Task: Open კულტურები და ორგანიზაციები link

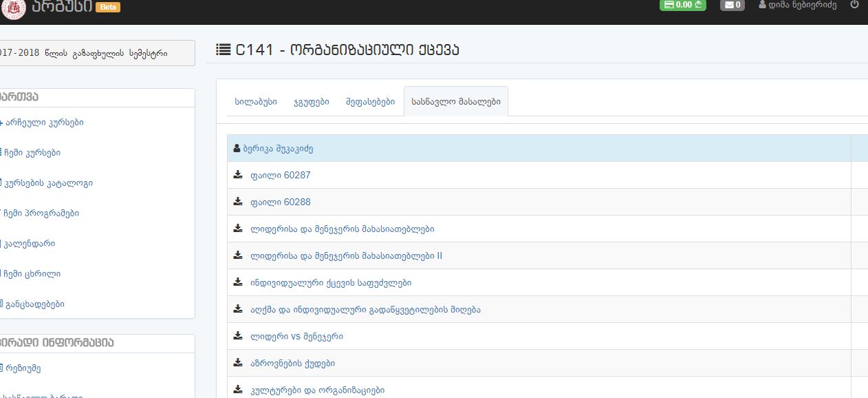Action: (x=318, y=390)
